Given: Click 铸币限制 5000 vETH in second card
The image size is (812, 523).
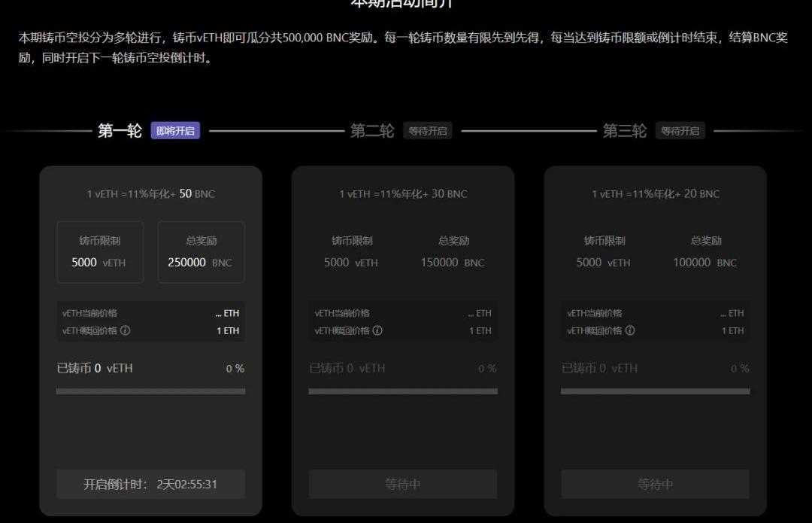Looking at the screenshot, I should tap(352, 252).
